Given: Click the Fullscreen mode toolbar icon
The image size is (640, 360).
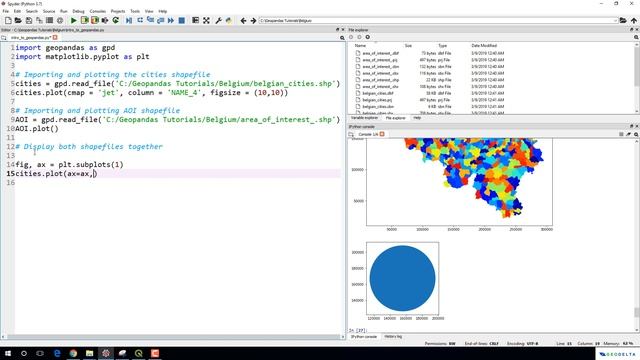Looking at the screenshot, I should [x=206, y=20].
